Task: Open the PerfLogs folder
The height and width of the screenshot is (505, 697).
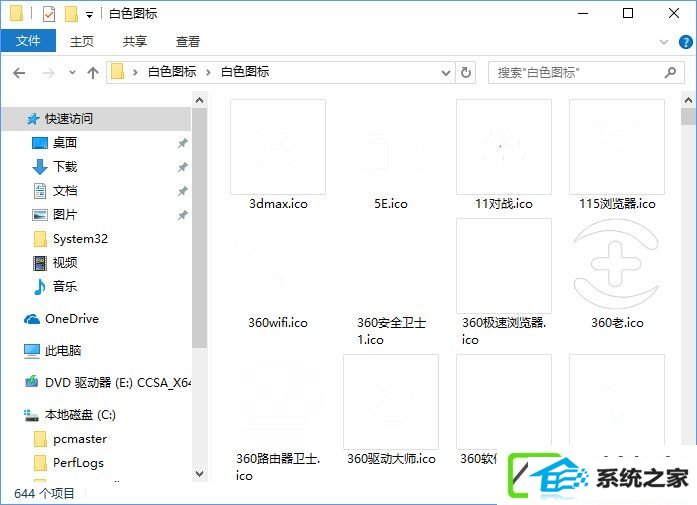Action: (78, 463)
